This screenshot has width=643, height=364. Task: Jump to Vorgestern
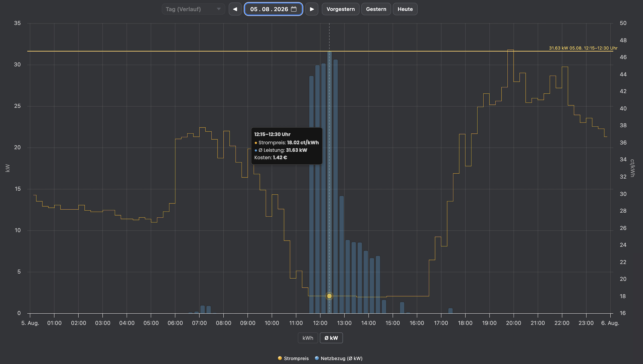(x=340, y=9)
